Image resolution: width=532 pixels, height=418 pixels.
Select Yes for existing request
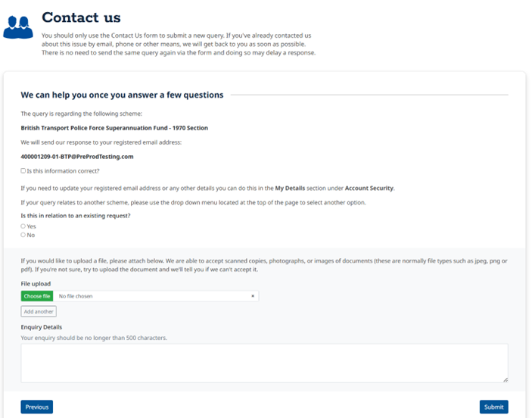click(23, 226)
